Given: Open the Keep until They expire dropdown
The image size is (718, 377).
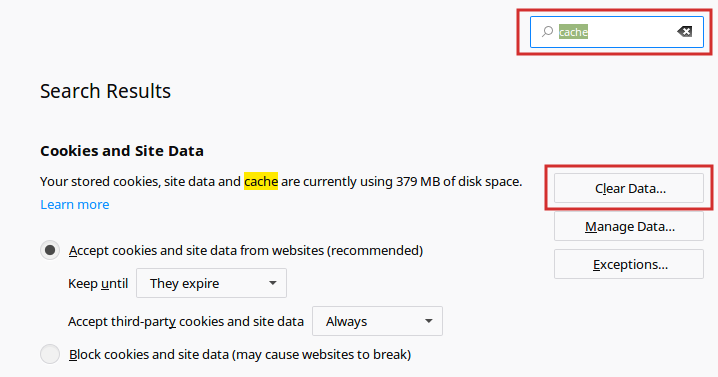Looking at the screenshot, I should click(x=212, y=283).
